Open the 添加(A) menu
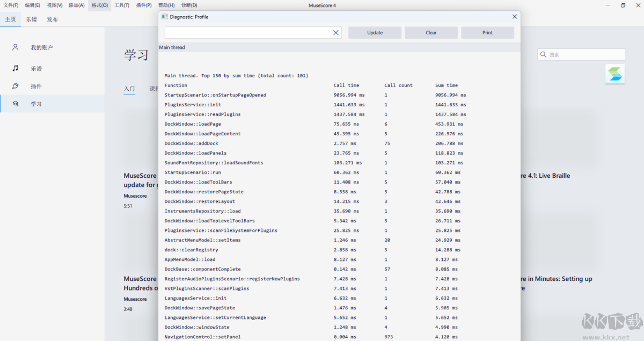The height and width of the screenshot is (341, 644). point(77,5)
